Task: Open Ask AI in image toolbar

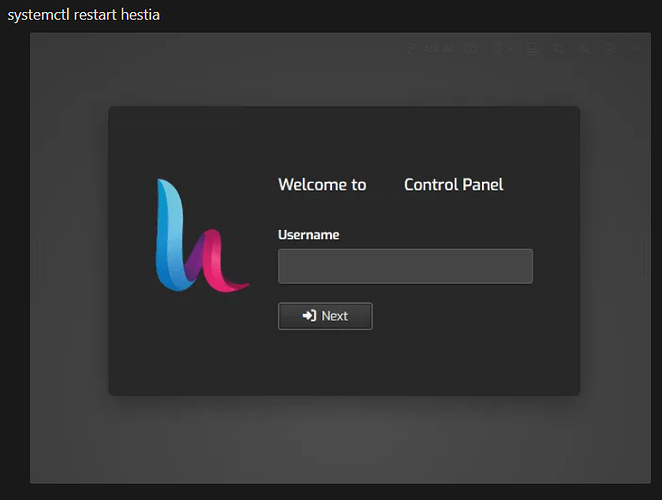Action: pyautogui.click(x=430, y=49)
